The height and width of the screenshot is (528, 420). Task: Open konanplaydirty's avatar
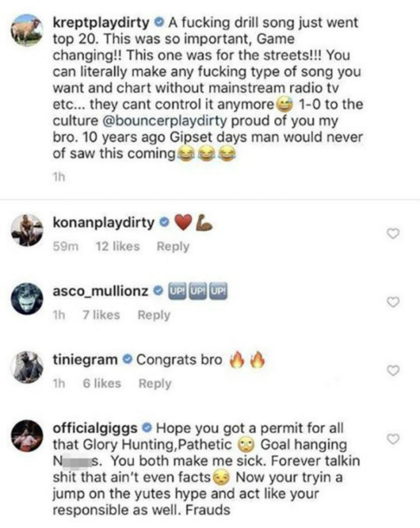tap(27, 230)
